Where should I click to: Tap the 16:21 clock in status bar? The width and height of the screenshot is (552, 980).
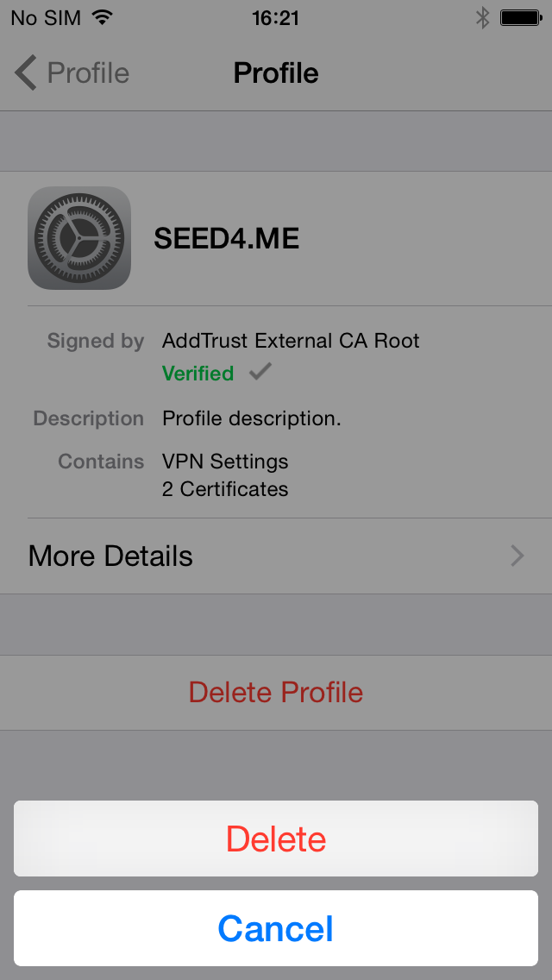point(276,17)
